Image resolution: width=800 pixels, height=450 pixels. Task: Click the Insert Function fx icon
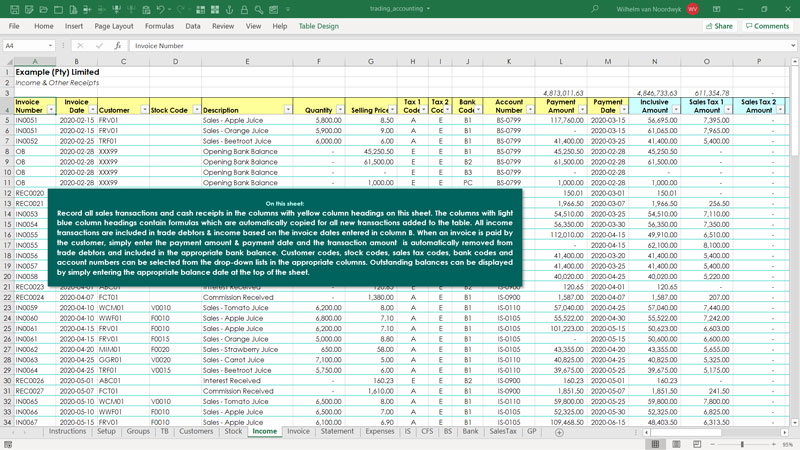[x=117, y=45]
